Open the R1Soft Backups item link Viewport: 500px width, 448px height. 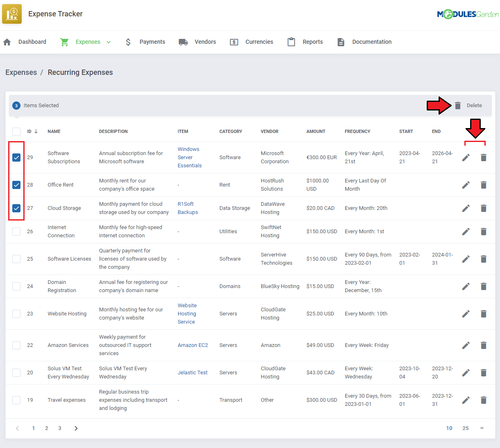[x=188, y=208]
